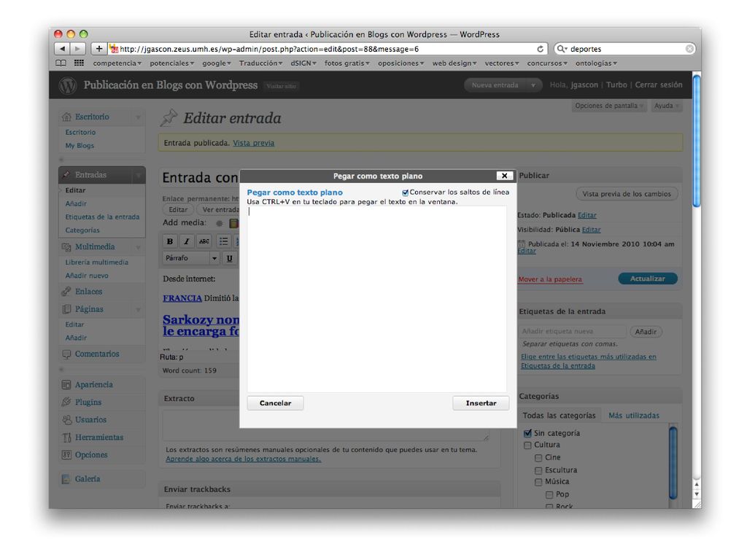
Task: Click in the plain text paste area
Action: coord(377,299)
